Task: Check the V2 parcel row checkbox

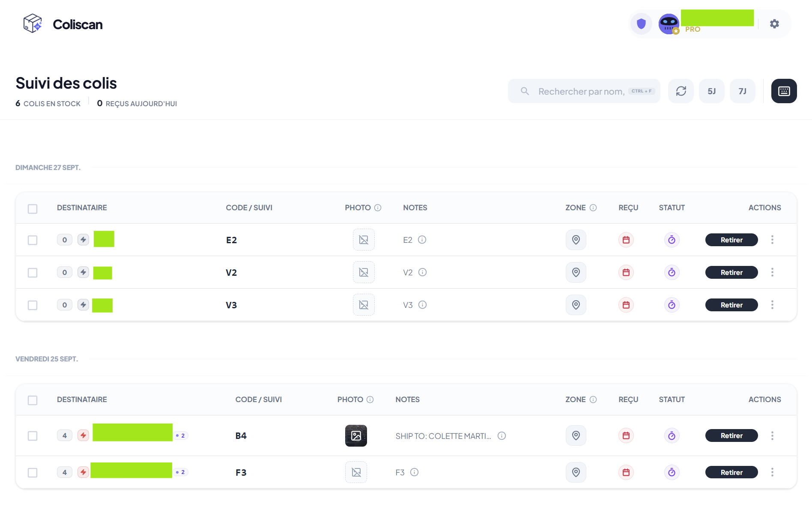Action: click(x=33, y=273)
